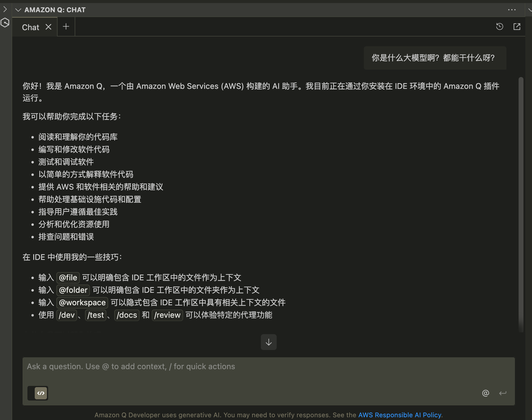Click the heading 我可以帮助你完成以下任务
This screenshot has height=420, width=532.
pos(72,117)
